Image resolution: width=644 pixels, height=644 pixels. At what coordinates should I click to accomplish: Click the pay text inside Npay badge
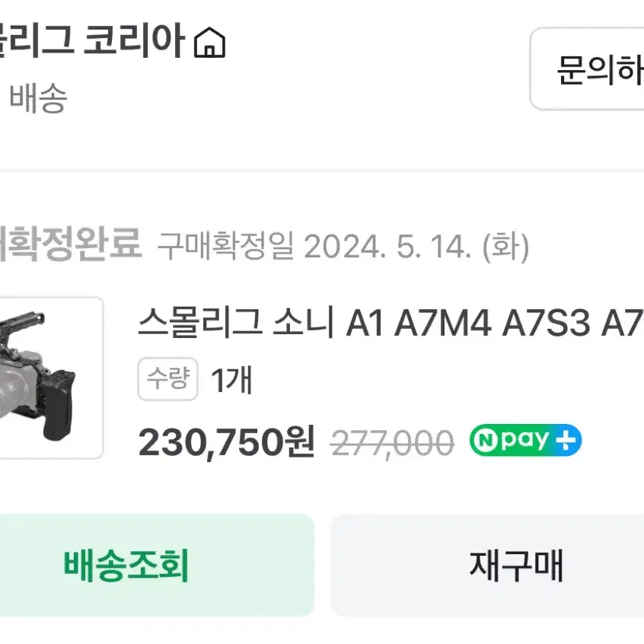click(x=525, y=441)
